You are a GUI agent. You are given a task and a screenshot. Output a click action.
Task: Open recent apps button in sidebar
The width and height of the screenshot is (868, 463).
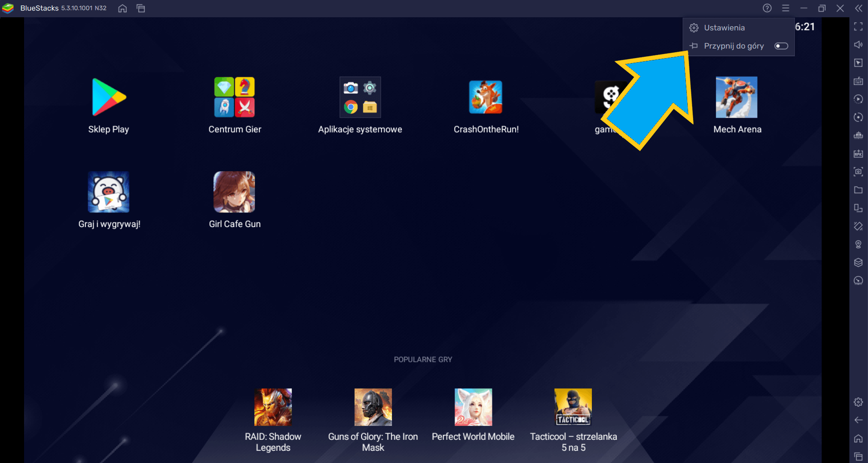tap(858, 456)
